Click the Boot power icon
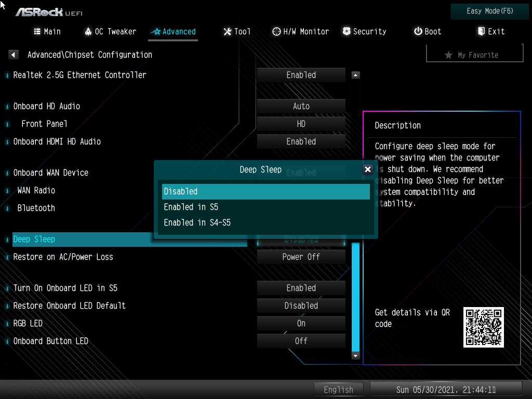532x399 pixels. click(x=418, y=31)
